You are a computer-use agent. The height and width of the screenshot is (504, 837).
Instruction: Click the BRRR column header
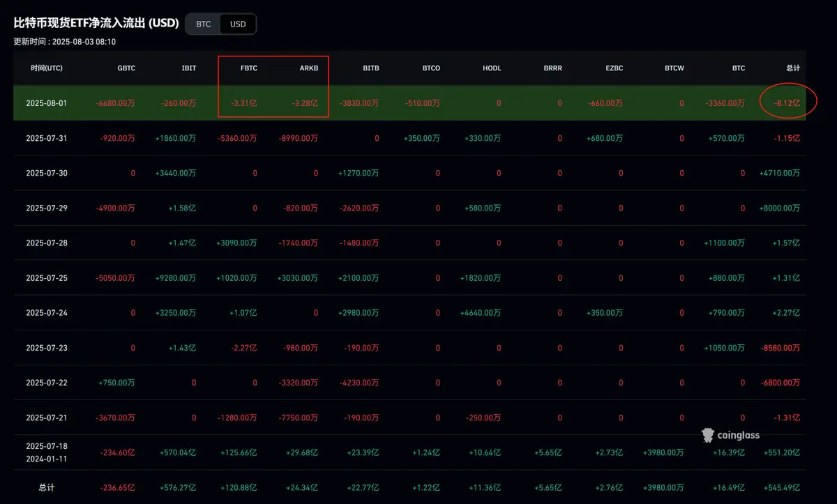552,68
